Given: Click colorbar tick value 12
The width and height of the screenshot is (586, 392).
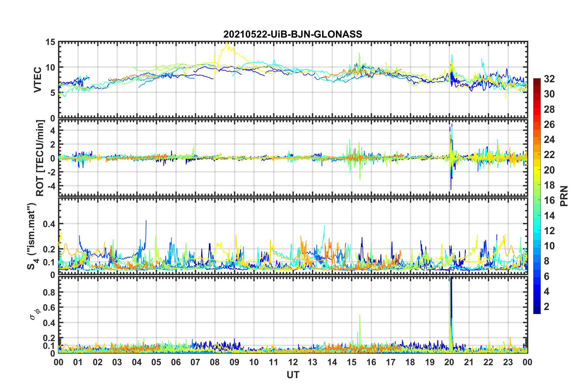Looking at the screenshot, I should pyautogui.click(x=549, y=231).
